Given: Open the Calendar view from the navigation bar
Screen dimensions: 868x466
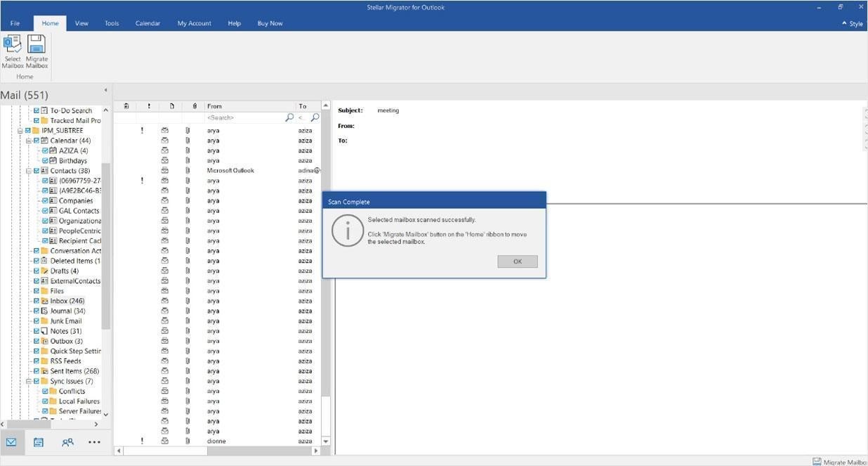Looking at the screenshot, I should pyautogui.click(x=38, y=441).
